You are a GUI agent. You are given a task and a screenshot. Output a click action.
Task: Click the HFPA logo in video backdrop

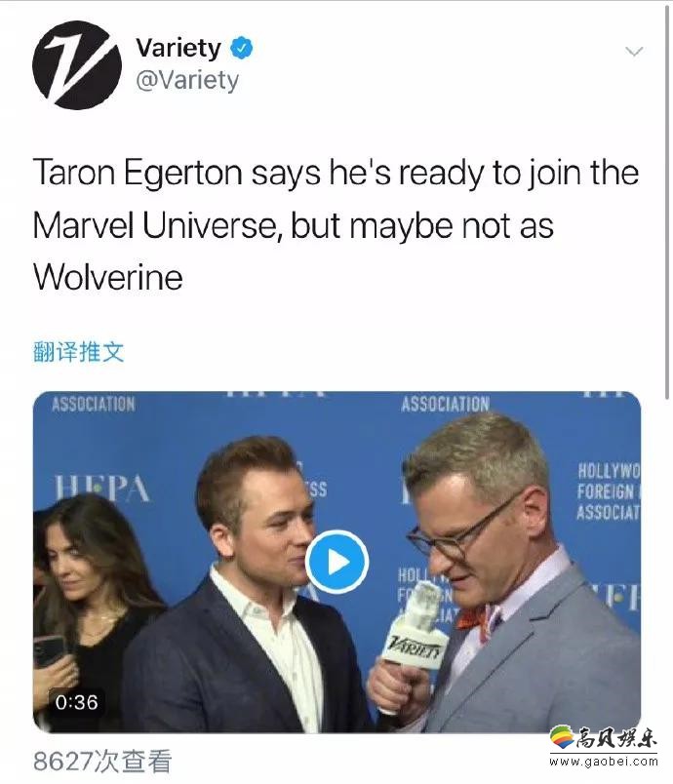[x=102, y=488]
